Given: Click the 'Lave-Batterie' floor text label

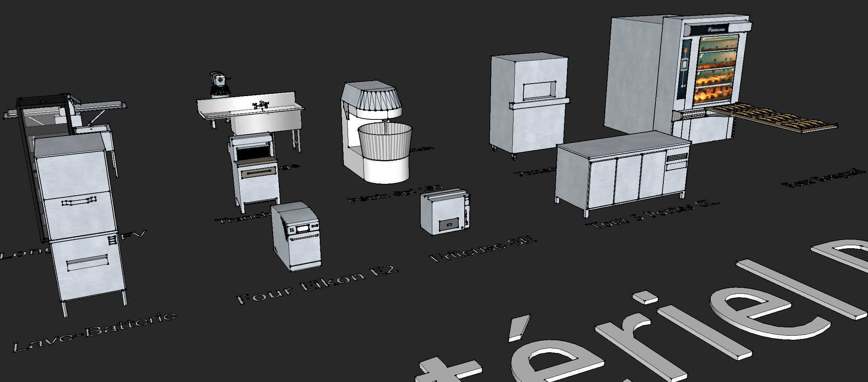Looking at the screenshot, I should click(x=95, y=332).
